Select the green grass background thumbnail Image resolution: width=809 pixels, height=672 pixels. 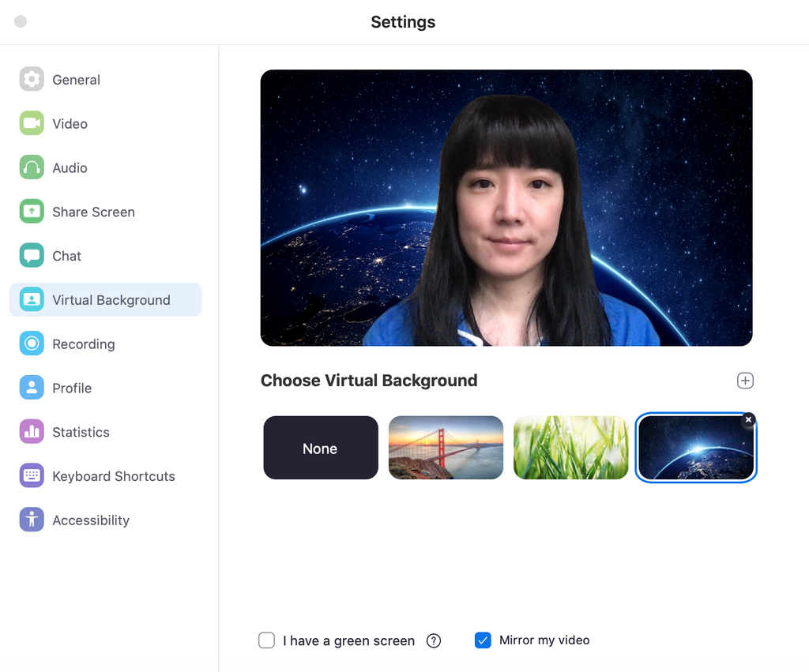[x=570, y=448]
